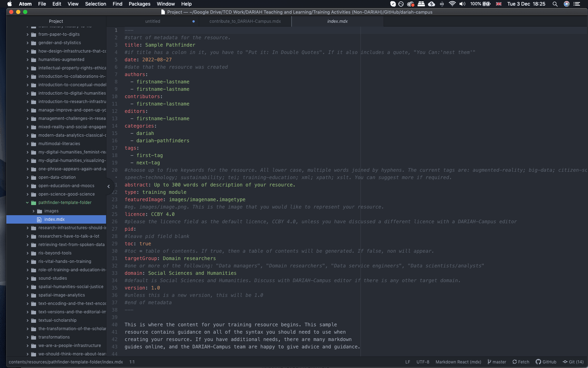Collapse the pathfinder-template-folder disclosure triangle
This screenshot has width=588, height=368.
click(x=27, y=203)
